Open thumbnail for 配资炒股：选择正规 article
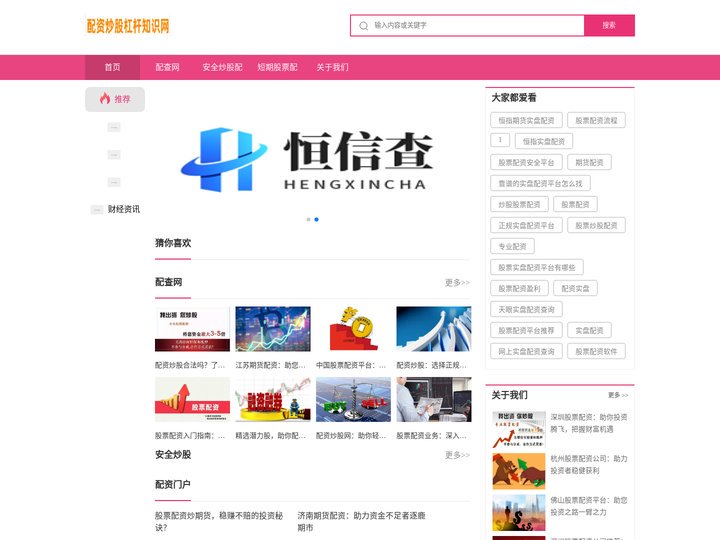Image resolution: width=720 pixels, height=540 pixels. point(434,329)
